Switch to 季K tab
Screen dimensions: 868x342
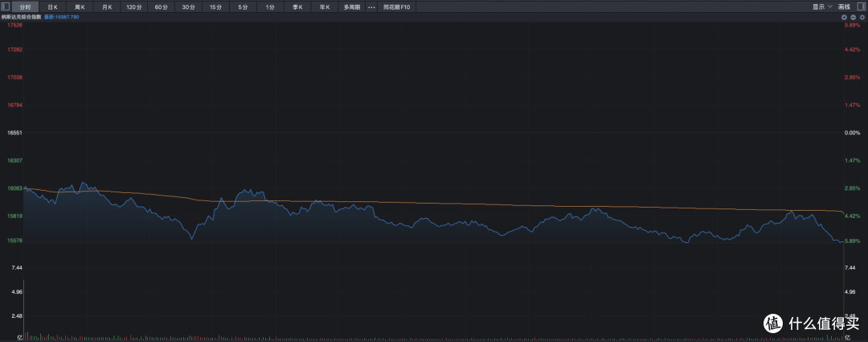(297, 7)
